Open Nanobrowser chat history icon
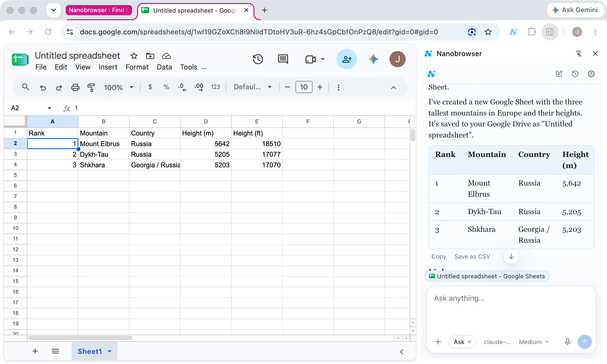 [575, 74]
